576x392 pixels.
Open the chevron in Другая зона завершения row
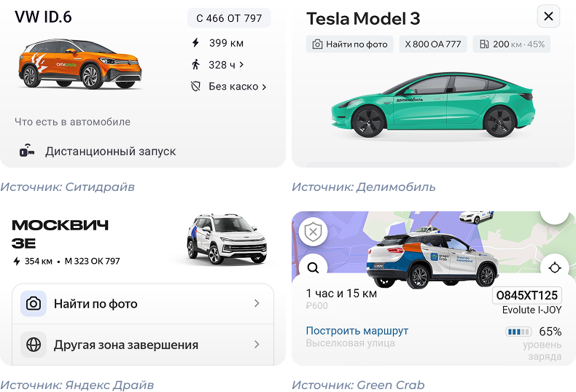pos(257,345)
